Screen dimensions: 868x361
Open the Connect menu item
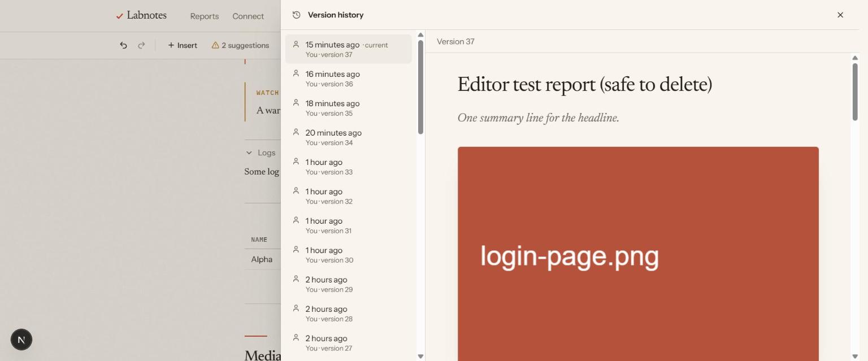(248, 16)
